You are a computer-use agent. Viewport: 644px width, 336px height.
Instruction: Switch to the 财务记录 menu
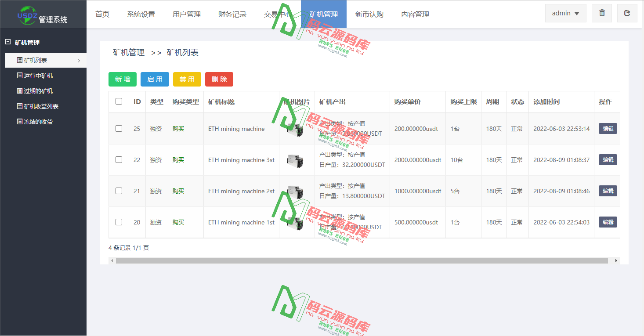tap(232, 14)
